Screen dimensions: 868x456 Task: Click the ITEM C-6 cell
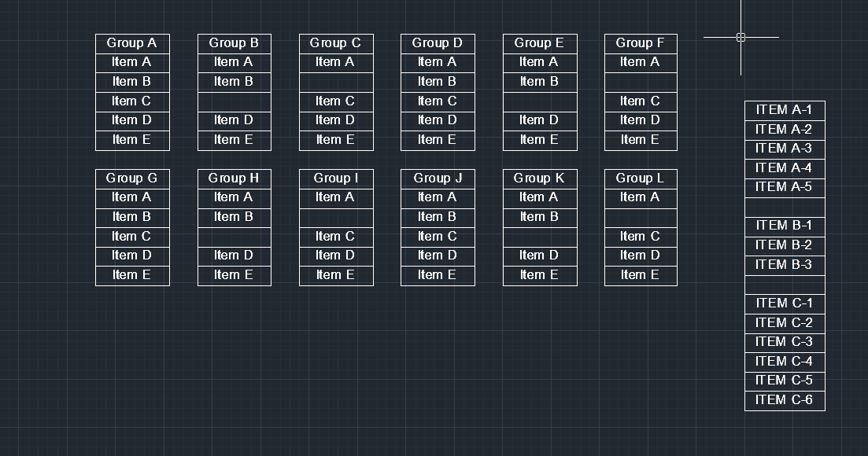tap(785, 401)
